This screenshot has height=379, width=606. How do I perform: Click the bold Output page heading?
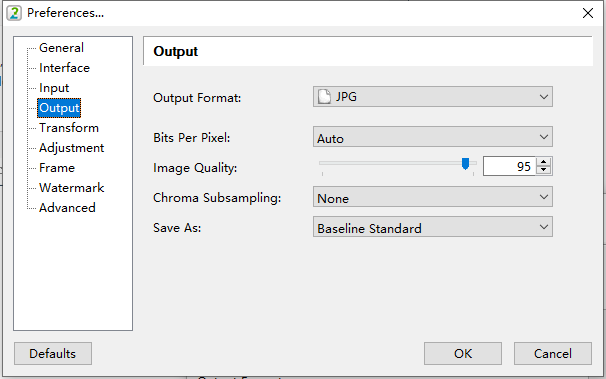point(175,51)
